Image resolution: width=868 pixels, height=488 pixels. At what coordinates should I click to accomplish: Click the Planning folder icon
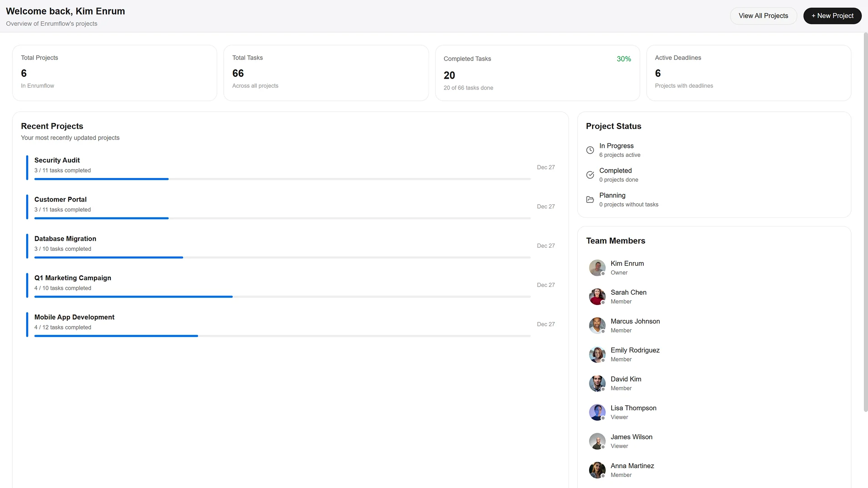click(590, 200)
